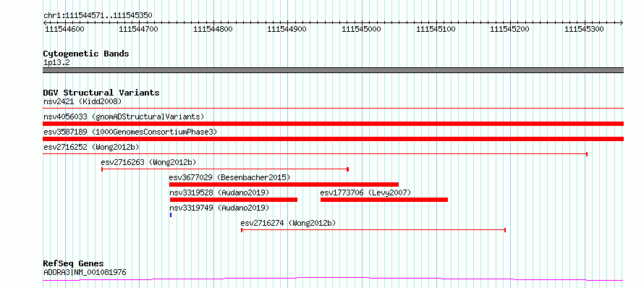Screen dimensions: 644x288
Task: Click the magenta ADORA3 gene track line
Action: click(333, 279)
